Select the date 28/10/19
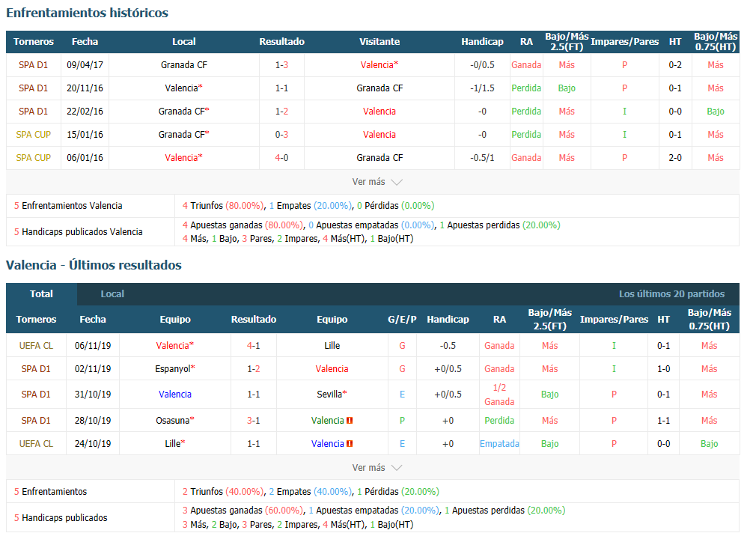 click(93, 421)
